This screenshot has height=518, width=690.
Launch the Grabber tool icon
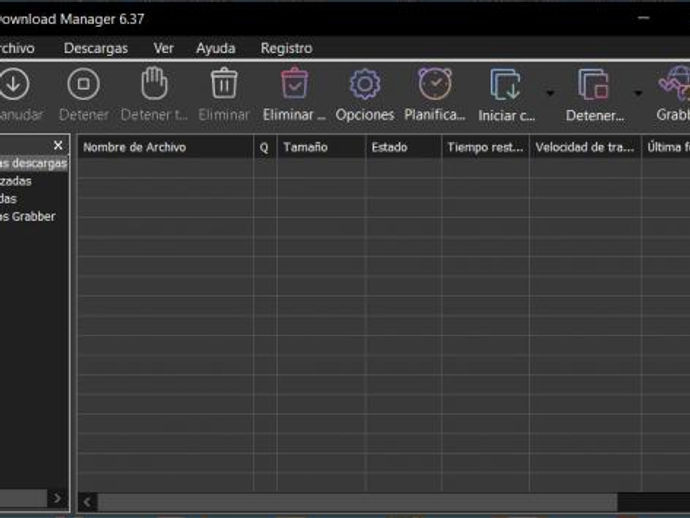pos(675,84)
